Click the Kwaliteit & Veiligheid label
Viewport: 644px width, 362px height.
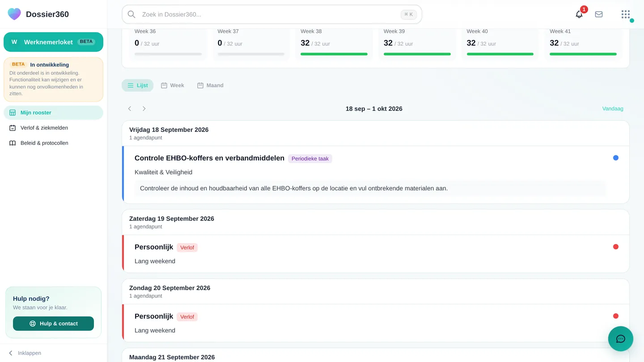pyautogui.click(x=163, y=172)
